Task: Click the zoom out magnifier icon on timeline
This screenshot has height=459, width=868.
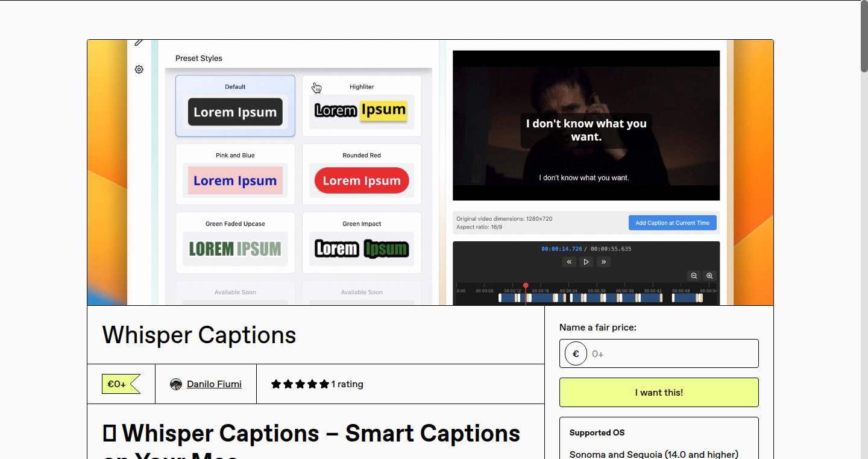Action: point(694,276)
